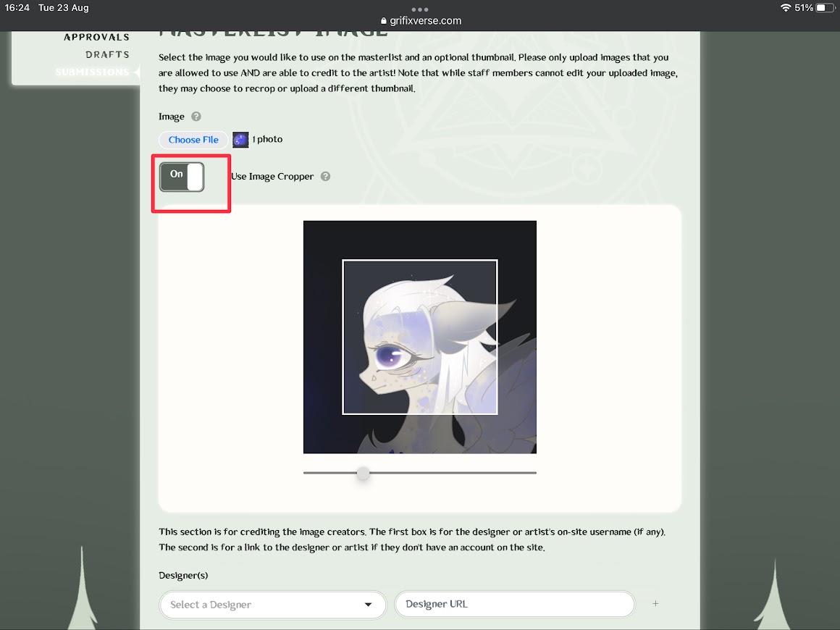The height and width of the screenshot is (630, 840).
Task: Click inside the white crop box on image
Action: 420,337
